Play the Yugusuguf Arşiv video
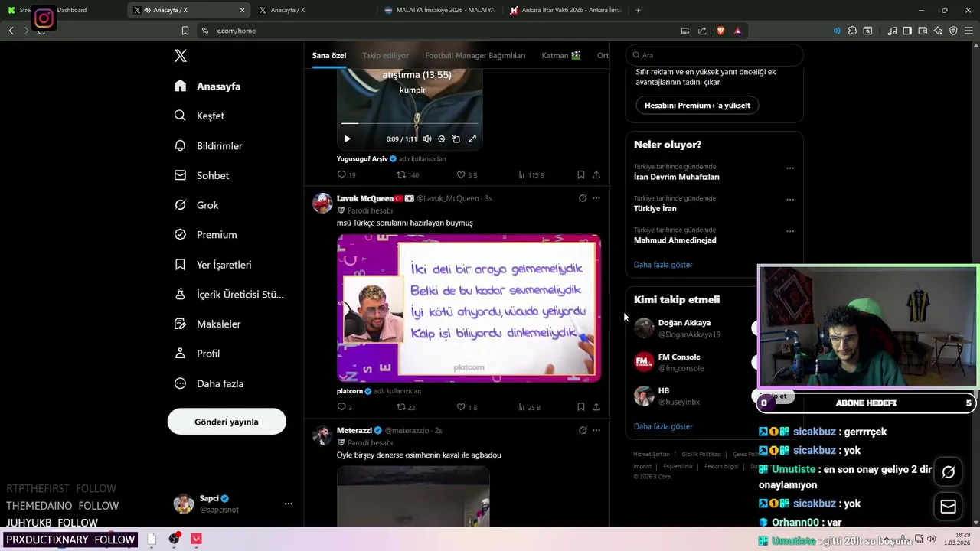The height and width of the screenshot is (551, 980). coord(347,139)
